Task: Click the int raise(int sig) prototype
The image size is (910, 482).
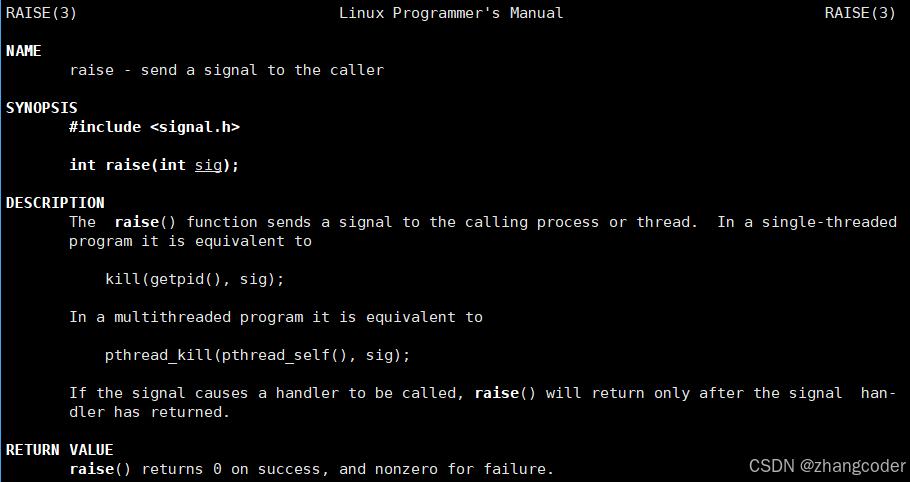Action: click(x=154, y=165)
